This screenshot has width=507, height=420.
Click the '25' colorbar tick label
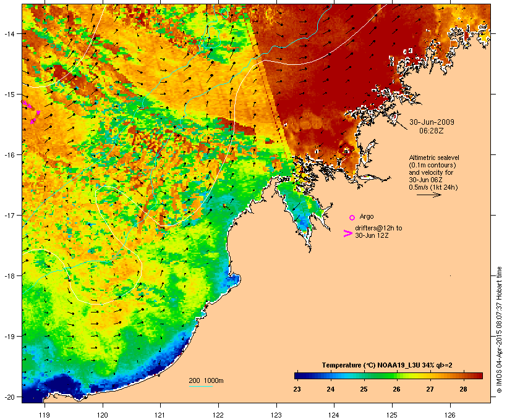pos(364,389)
